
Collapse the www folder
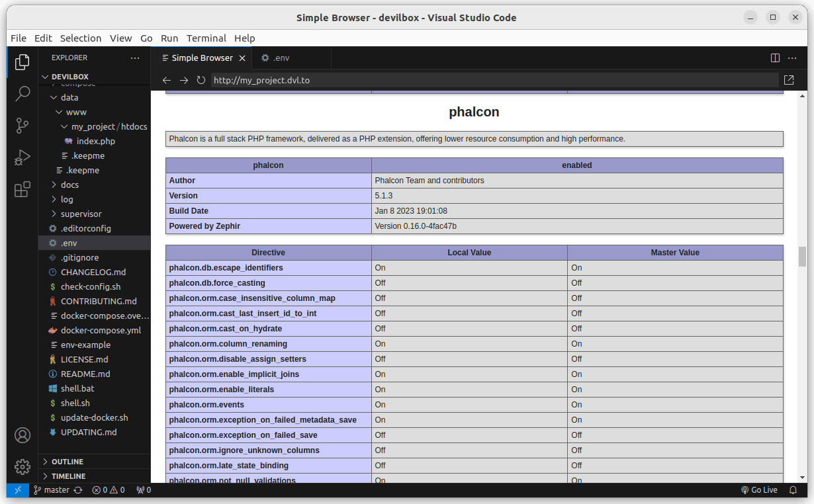click(75, 112)
